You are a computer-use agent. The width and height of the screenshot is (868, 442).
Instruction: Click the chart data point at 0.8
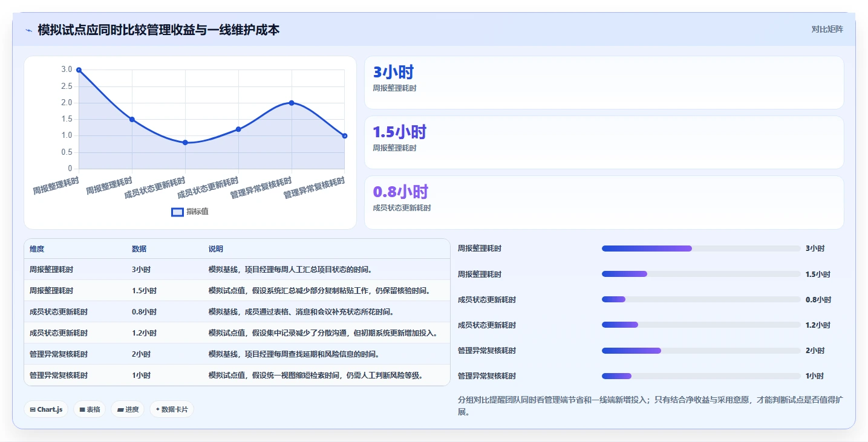(185, 142)
